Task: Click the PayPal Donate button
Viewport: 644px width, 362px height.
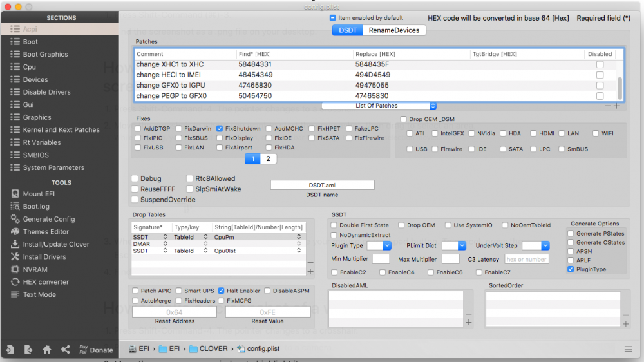Action: point(96,350)
